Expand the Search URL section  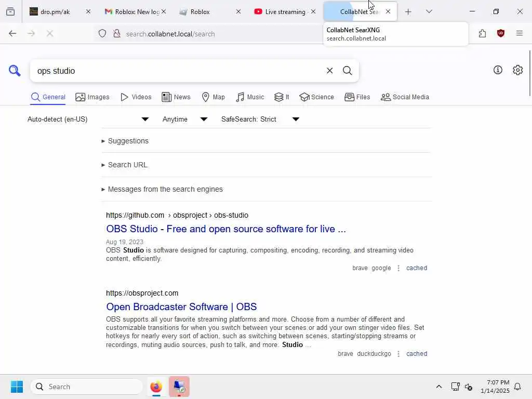pos(125,165)
